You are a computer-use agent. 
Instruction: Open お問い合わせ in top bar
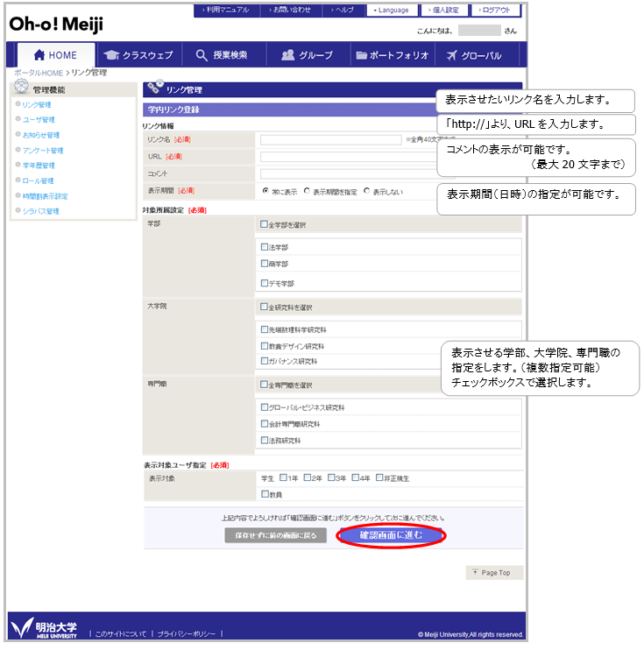291,10
